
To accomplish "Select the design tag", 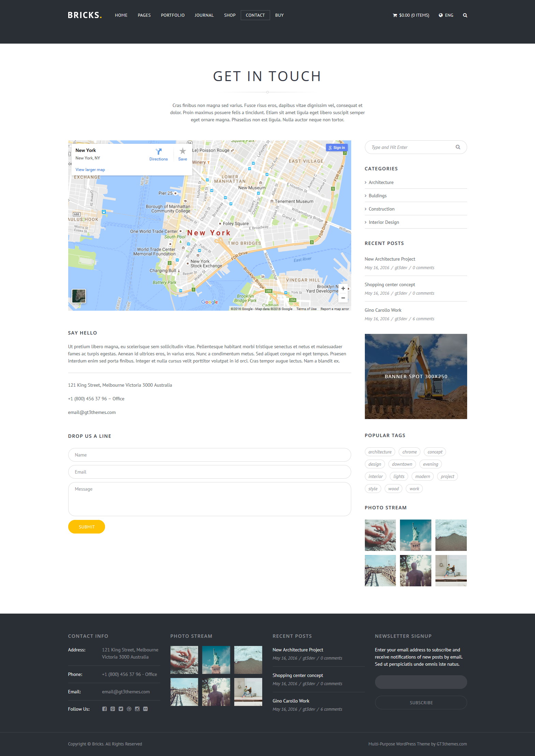I will (x=375, y=464).
